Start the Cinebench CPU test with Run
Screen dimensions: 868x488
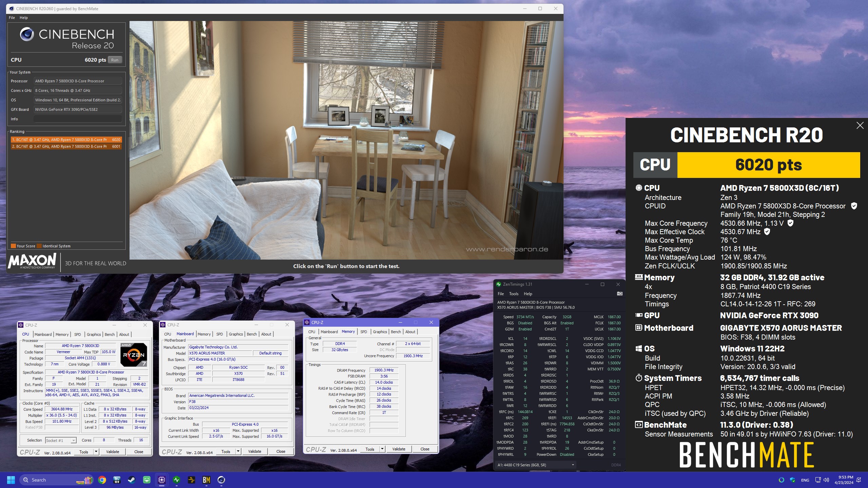(x=115, y=60)
